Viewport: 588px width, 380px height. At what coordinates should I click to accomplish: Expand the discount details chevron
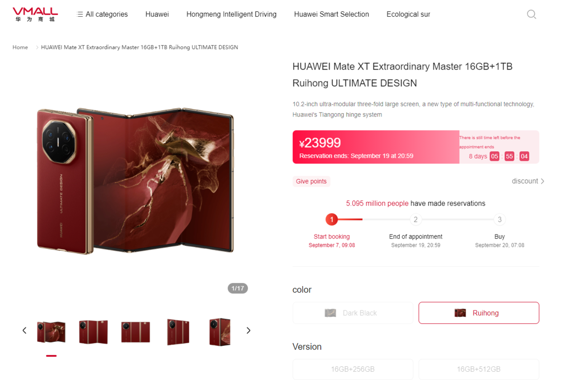click(x=542, y=181)
